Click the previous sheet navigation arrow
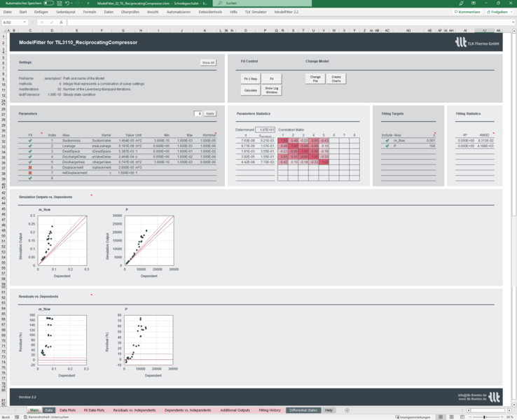This screenshot has height=420, width=517. [x=7, y=410]
